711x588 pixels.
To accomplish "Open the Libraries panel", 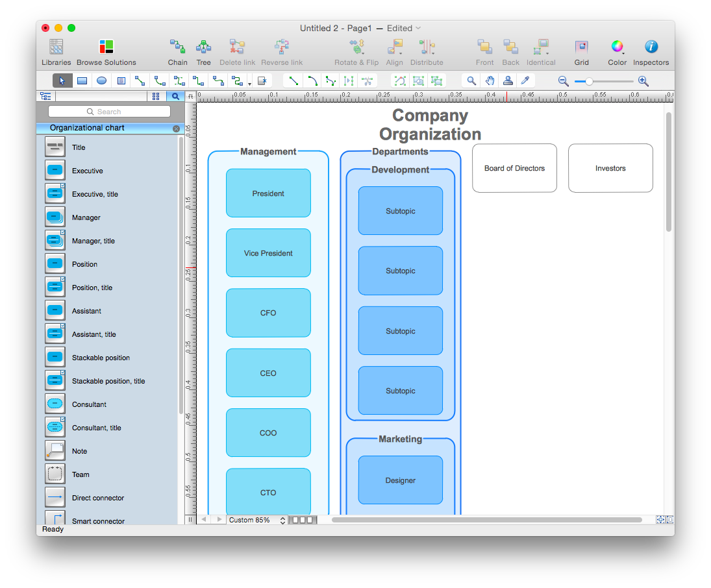I will pyautogui.click(x=56, y=53).
